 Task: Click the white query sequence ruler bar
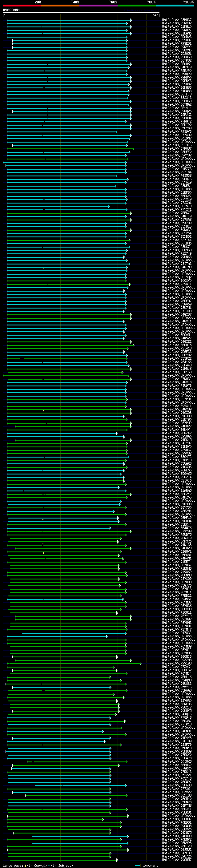(81, 12)
